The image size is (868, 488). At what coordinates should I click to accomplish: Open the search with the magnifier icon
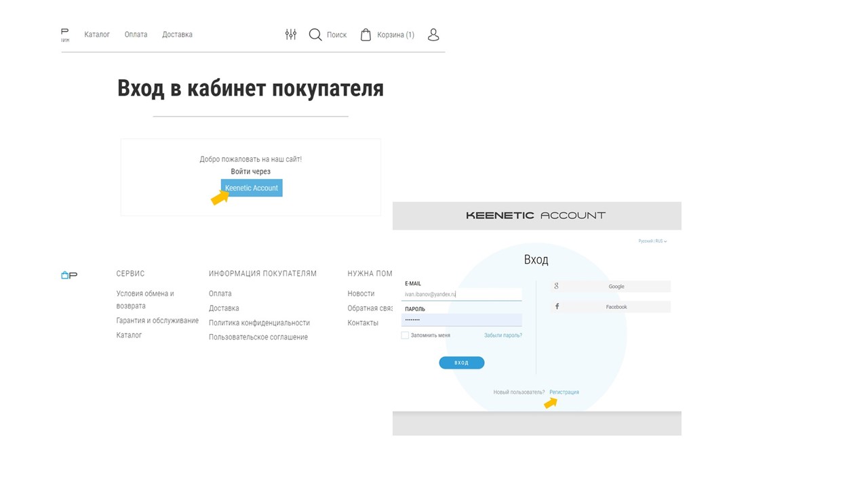315,34
